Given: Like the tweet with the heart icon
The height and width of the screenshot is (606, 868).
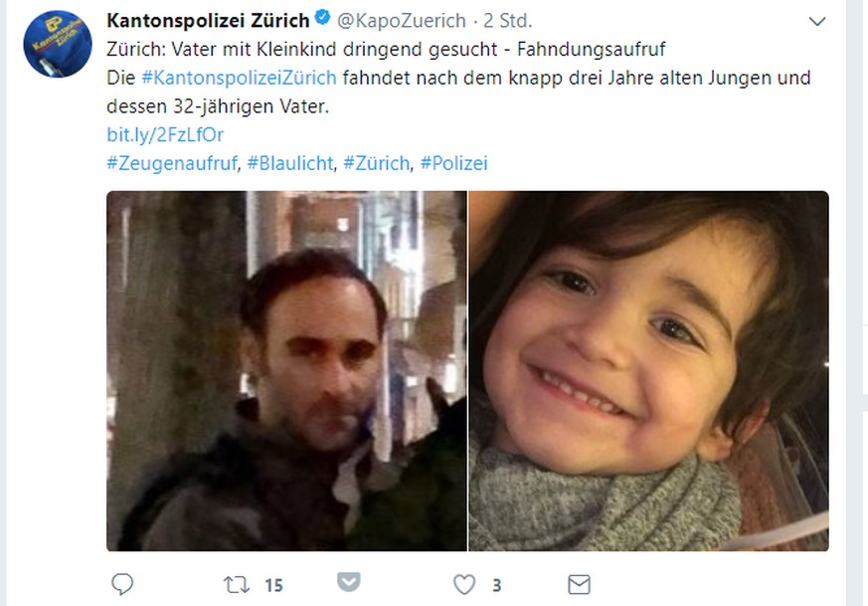Looking at the screenshot, I should (464, 585).
